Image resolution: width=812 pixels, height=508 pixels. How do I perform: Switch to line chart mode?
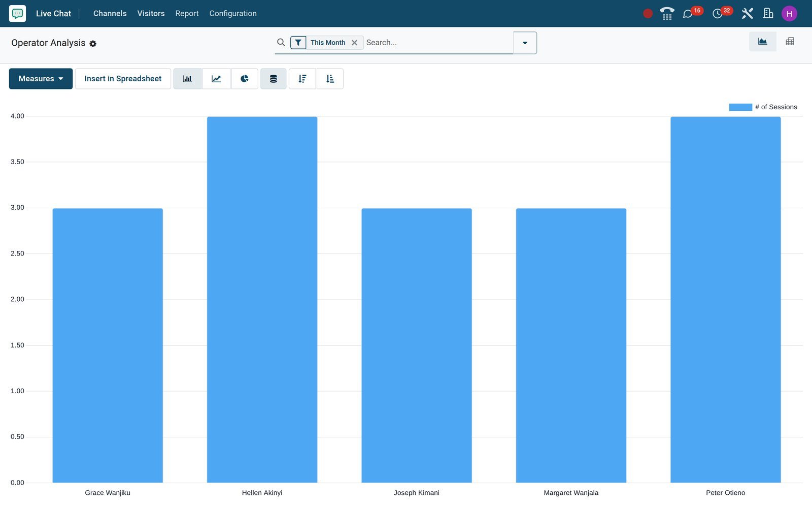tap(216, 79)
